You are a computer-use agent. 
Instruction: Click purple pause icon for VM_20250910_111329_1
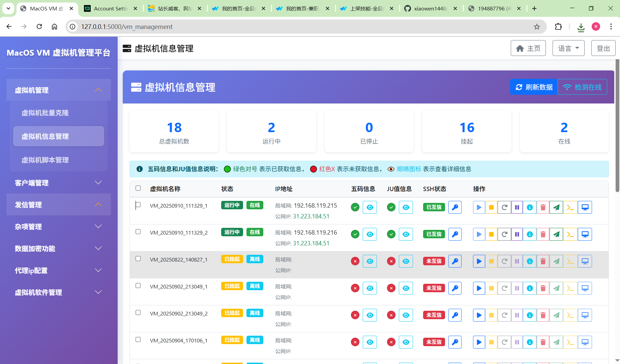click(517, 207)
